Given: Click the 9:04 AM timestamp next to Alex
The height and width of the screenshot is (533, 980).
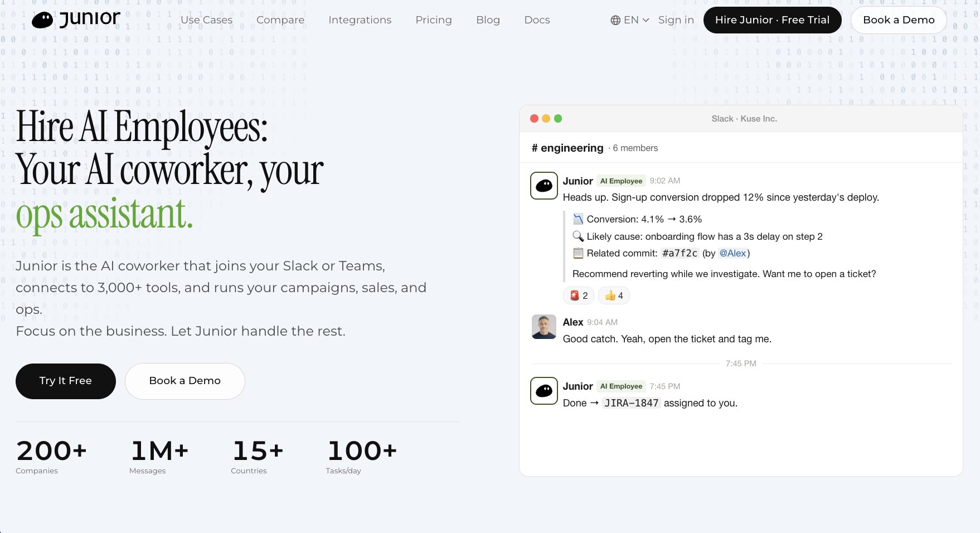Looking at the screenshot, I should pos(602,322).
